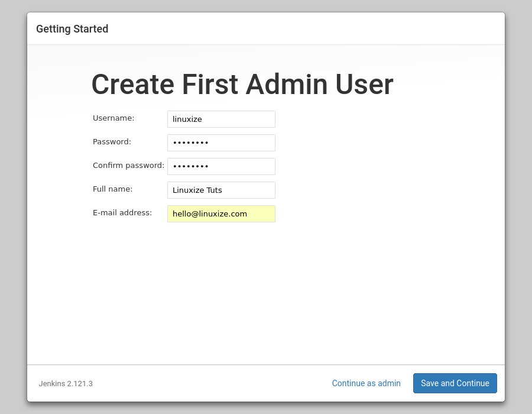Click the Jenkins 2.121.3 version text
The height and width of the screenshot is (414, 532).
[66, 384]
